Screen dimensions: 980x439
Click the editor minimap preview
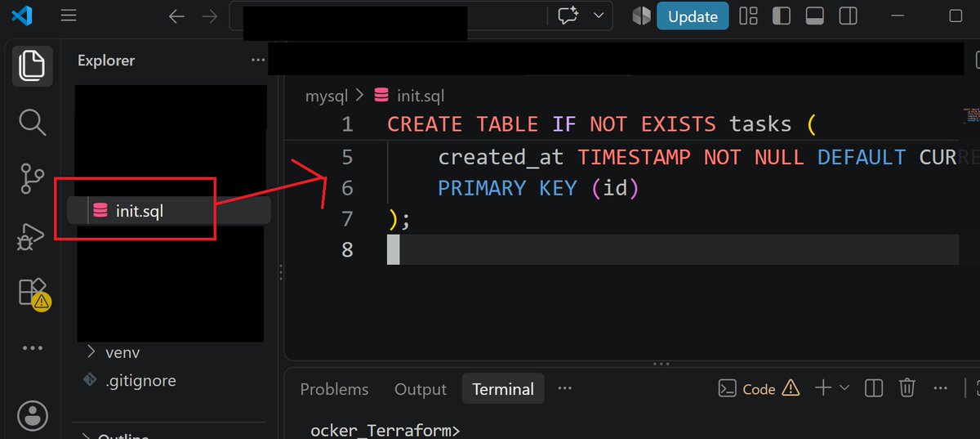tap(970, 114)
